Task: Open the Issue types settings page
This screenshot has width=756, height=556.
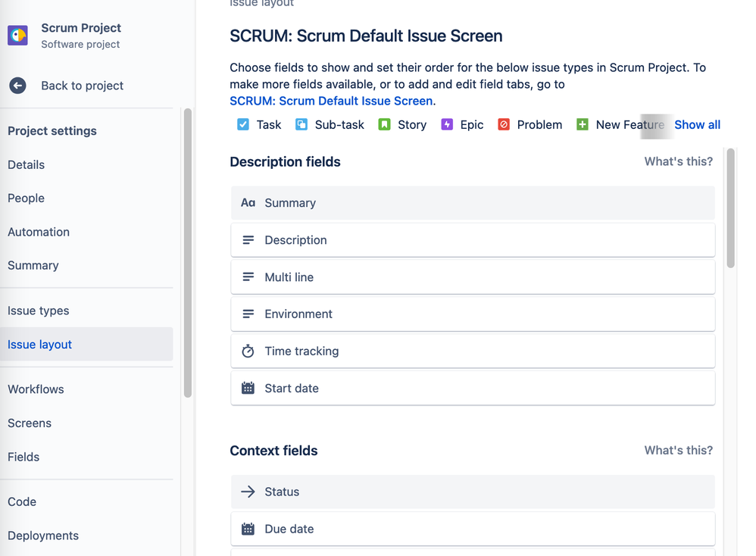Action: point(38,311)
